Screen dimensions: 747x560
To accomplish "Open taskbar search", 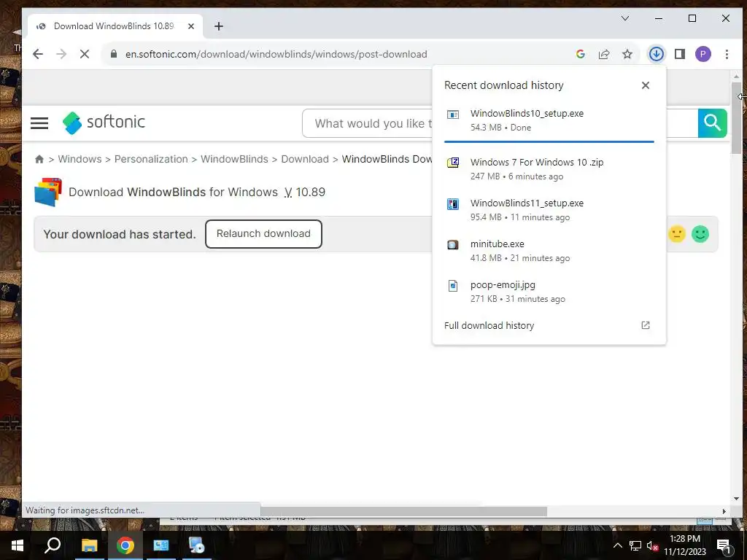I will click(53, 545).
